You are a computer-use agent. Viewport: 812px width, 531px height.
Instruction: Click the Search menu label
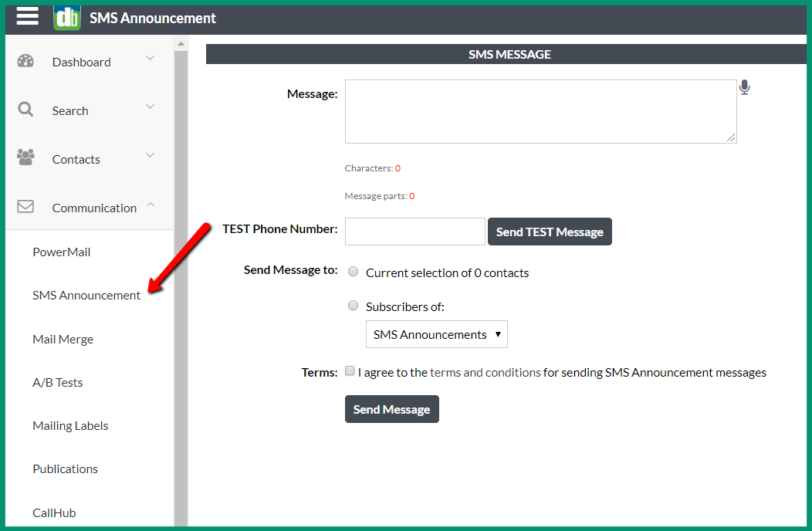tap(70, 111)
